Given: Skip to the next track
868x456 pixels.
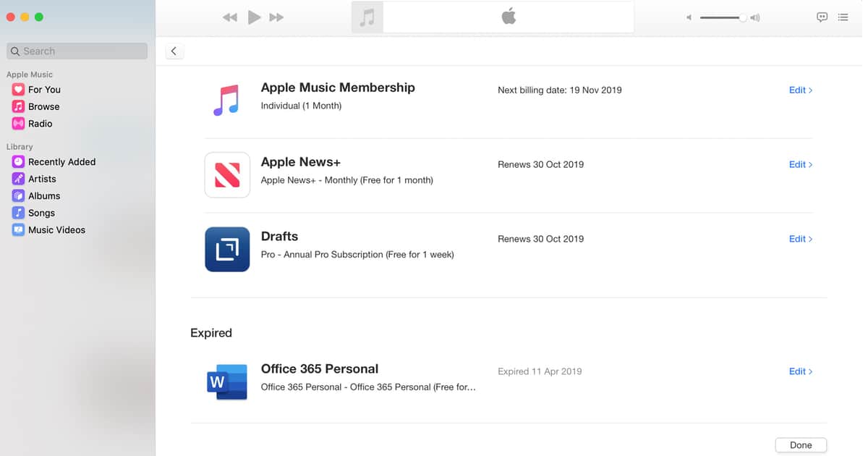Looking at the screenshot, I should click(276, 17).
